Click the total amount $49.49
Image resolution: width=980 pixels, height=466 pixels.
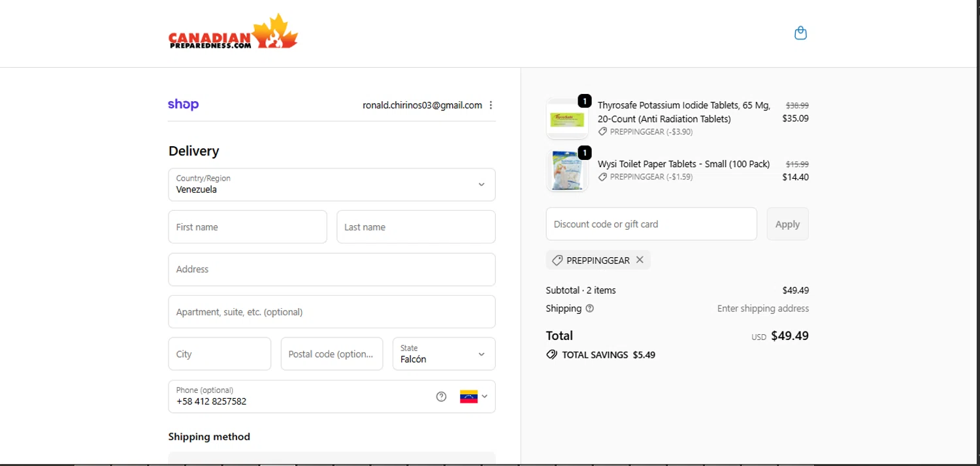coord(790,336)
